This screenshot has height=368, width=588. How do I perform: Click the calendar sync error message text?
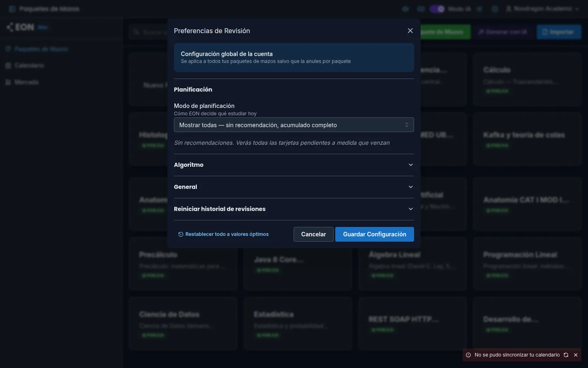pyautogui.click(x=517, y=355)
